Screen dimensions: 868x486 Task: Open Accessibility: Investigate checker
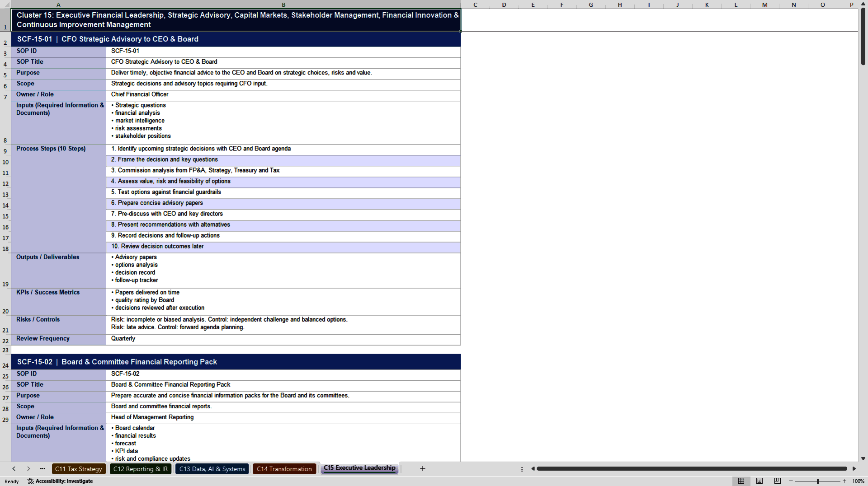click(x=60, y=481)
